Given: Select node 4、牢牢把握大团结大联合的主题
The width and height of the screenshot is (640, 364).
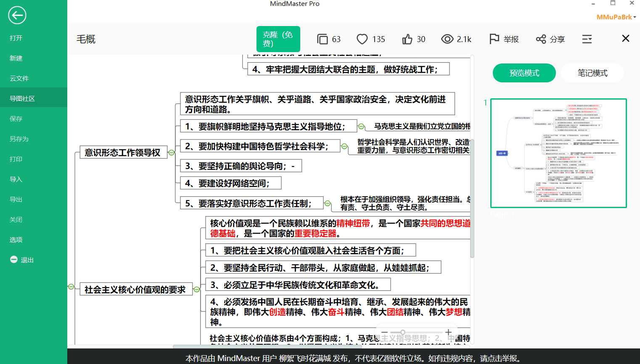Looking at the screenshot, I should tap(349, 69).
